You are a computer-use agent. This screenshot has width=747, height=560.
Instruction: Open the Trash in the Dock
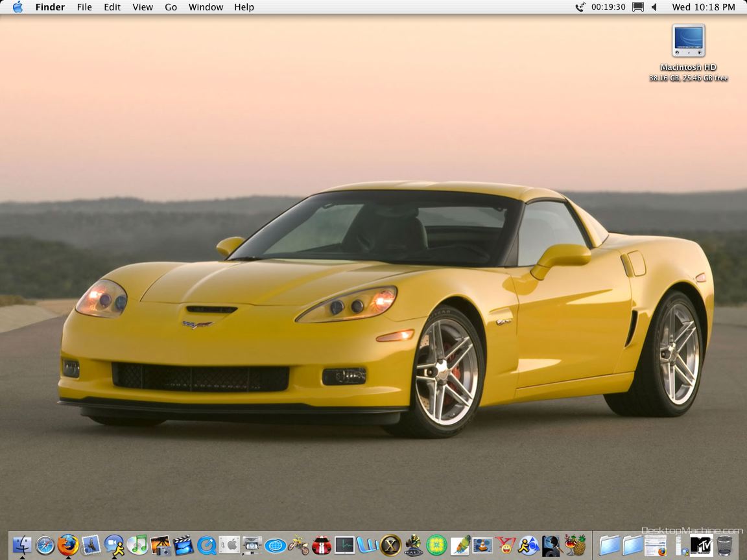tap(724, 545)
